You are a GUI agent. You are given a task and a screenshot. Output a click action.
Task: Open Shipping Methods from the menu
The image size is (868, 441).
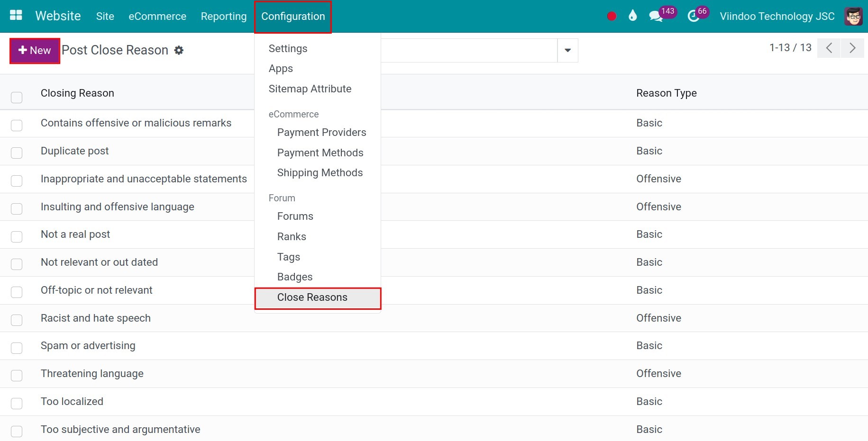[x=320, y=173]
